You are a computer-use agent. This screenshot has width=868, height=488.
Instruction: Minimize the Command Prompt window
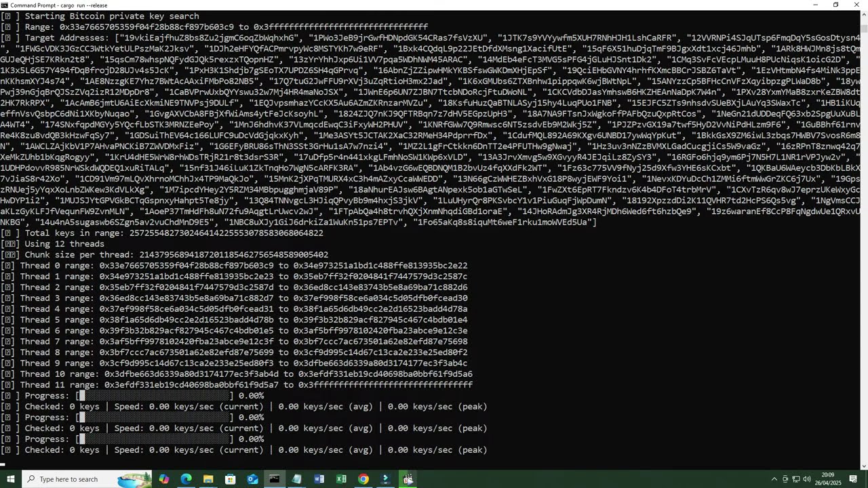tap(815, 5)
